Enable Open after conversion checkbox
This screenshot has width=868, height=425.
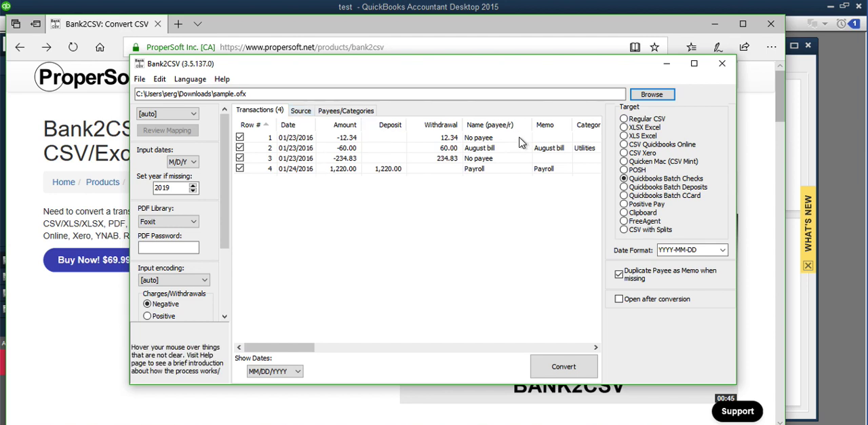618,299
